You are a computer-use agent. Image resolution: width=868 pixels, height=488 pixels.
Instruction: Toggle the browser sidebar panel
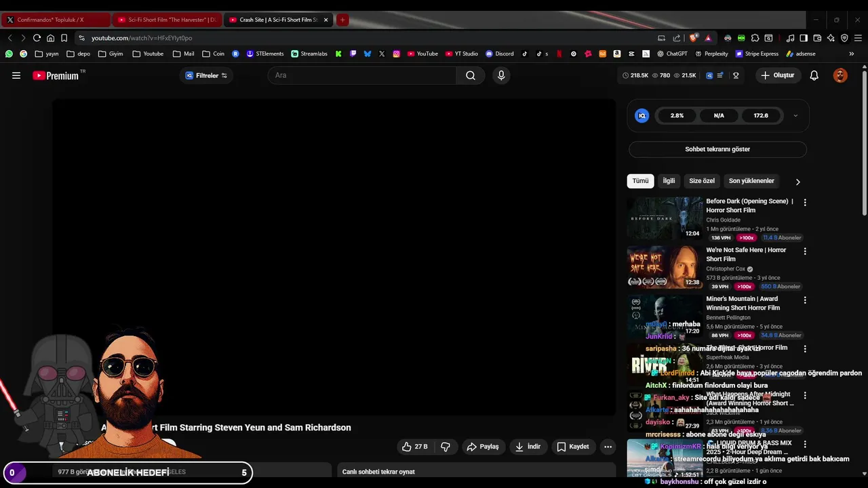[804, 38]
